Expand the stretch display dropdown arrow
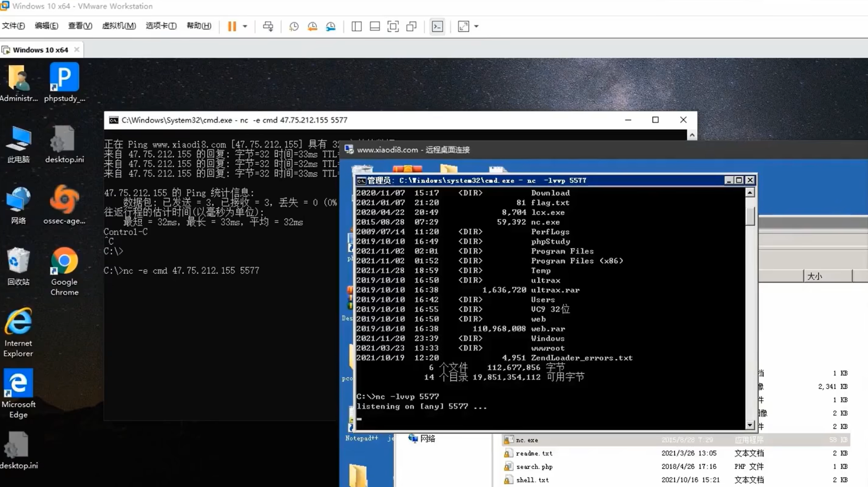This screenshot has width=868, height=487. tap(476, 26)
